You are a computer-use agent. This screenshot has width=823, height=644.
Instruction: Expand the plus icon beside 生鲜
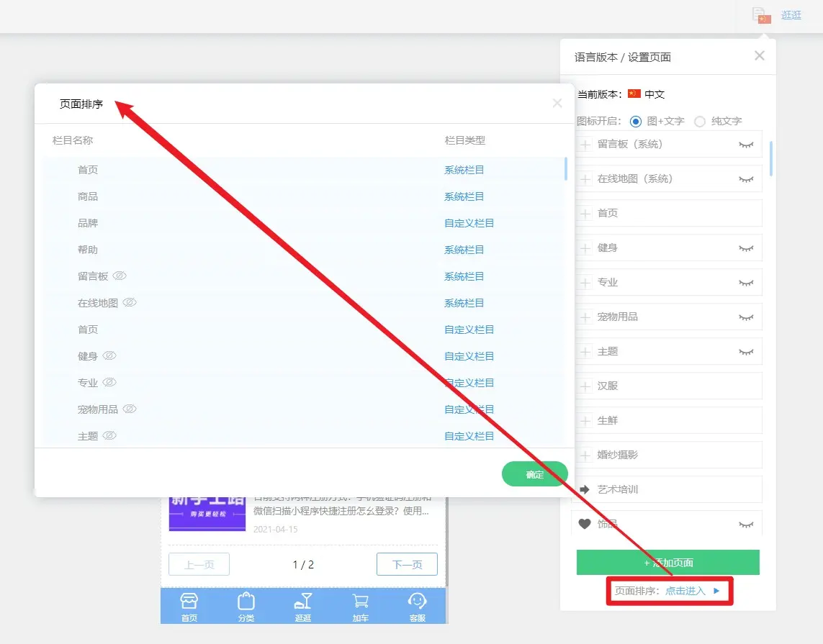(585, 420)
